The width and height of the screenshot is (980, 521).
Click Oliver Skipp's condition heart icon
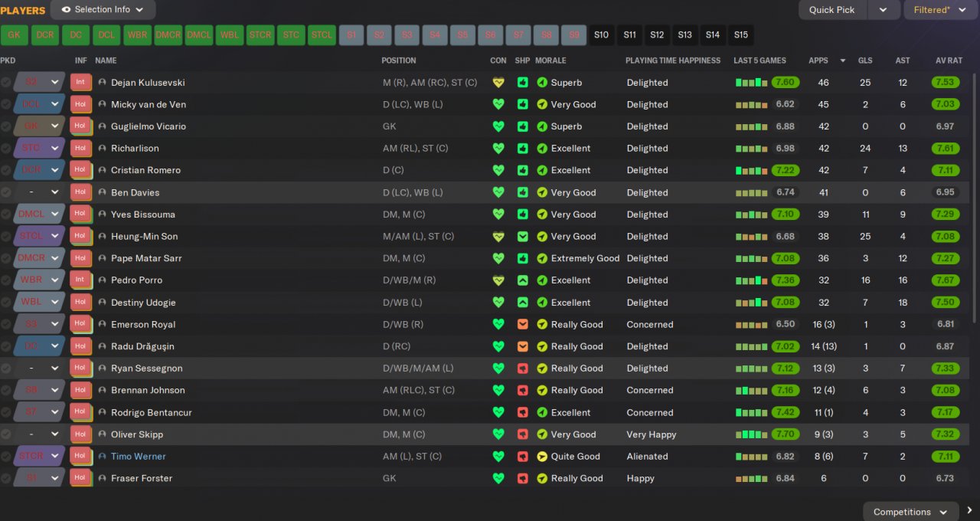click(x=498, y=434)
